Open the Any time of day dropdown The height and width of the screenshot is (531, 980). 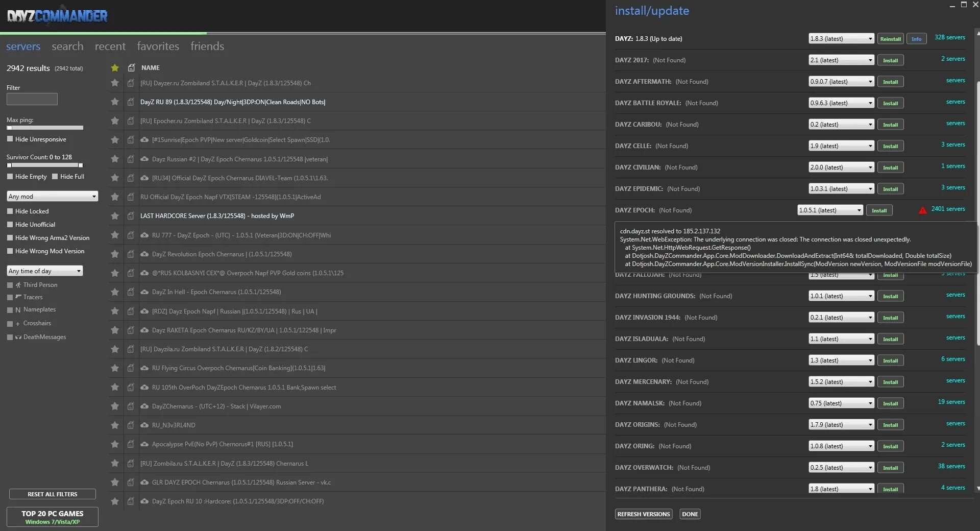[x=45, y=271]
